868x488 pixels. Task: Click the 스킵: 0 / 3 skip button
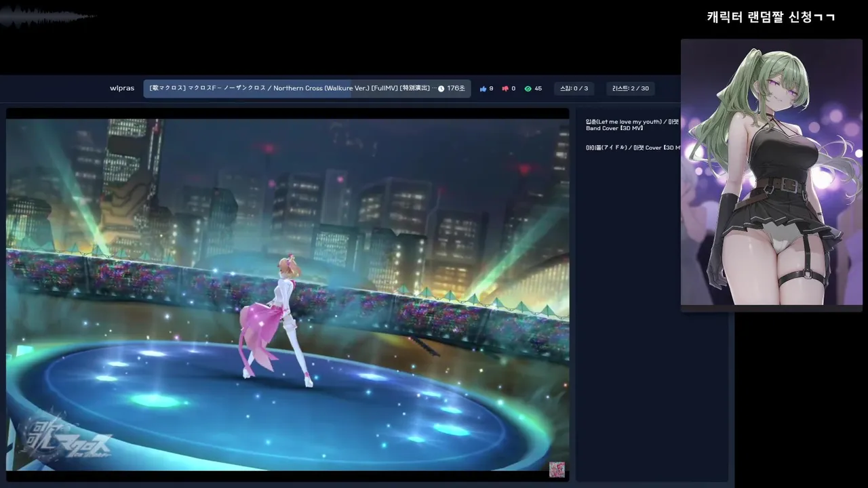tap(574, 89)
